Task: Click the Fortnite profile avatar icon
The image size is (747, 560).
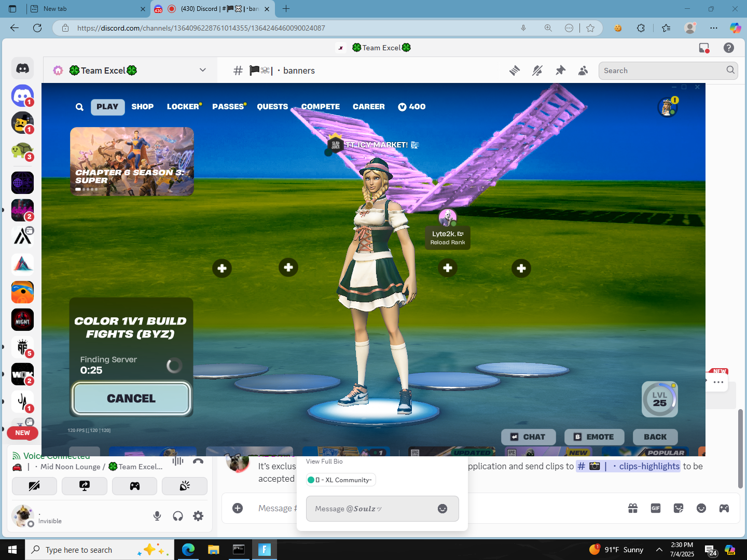Action: click(668, 107)
